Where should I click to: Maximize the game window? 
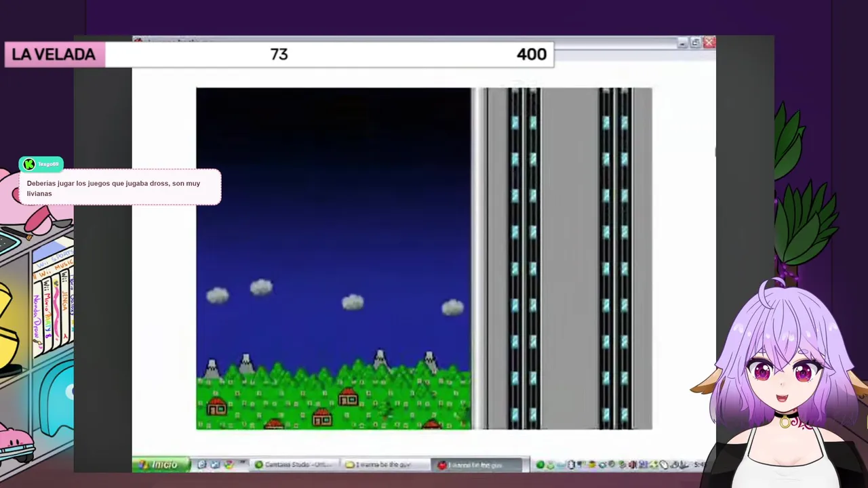click(696, 43)
